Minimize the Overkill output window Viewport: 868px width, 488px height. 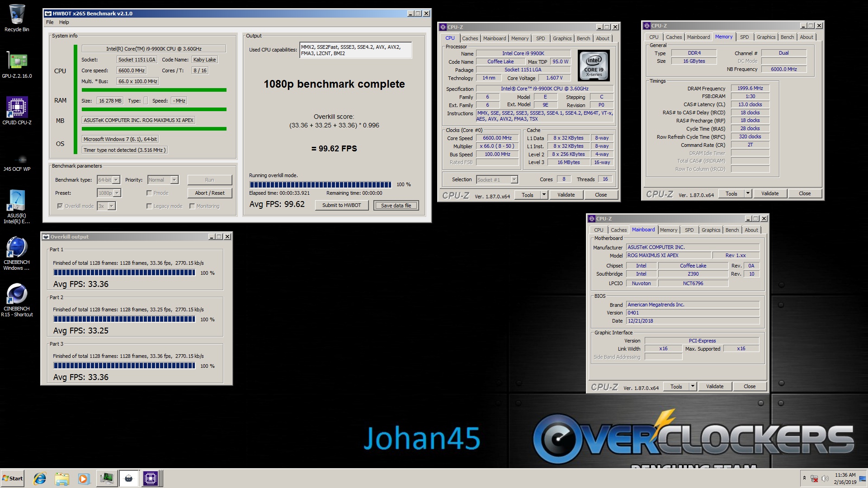(212, 237)
